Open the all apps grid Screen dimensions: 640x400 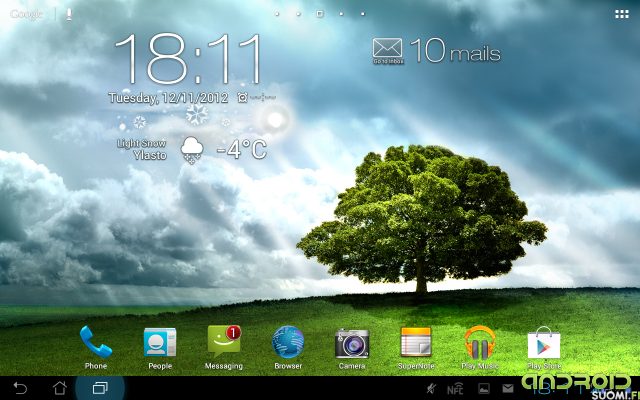click(x=622, y=14)
